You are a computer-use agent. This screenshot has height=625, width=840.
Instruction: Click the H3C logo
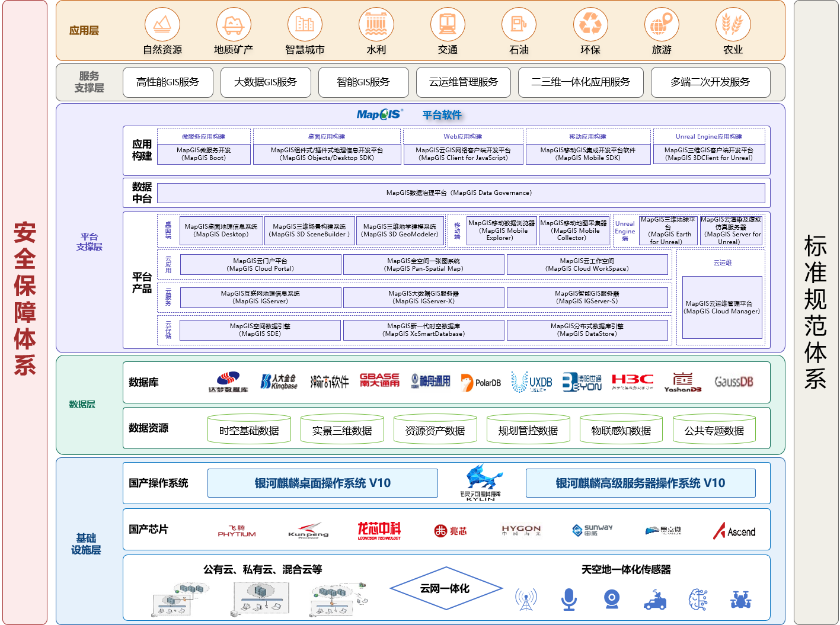[x=633, y=382]
